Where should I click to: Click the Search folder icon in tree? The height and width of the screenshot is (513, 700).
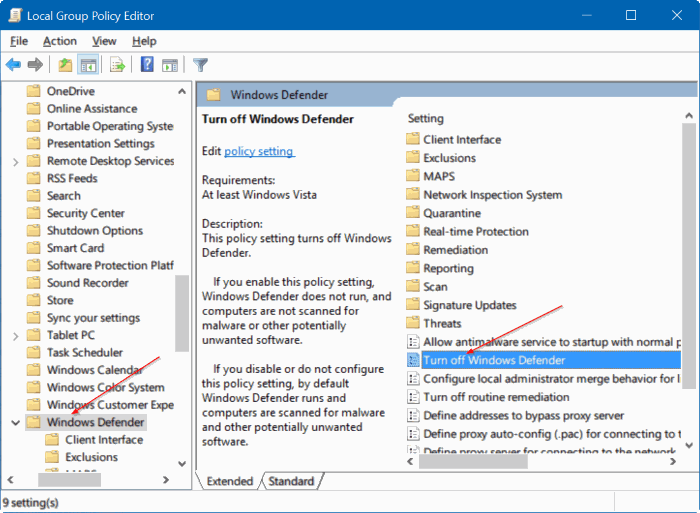pos(33,196)
